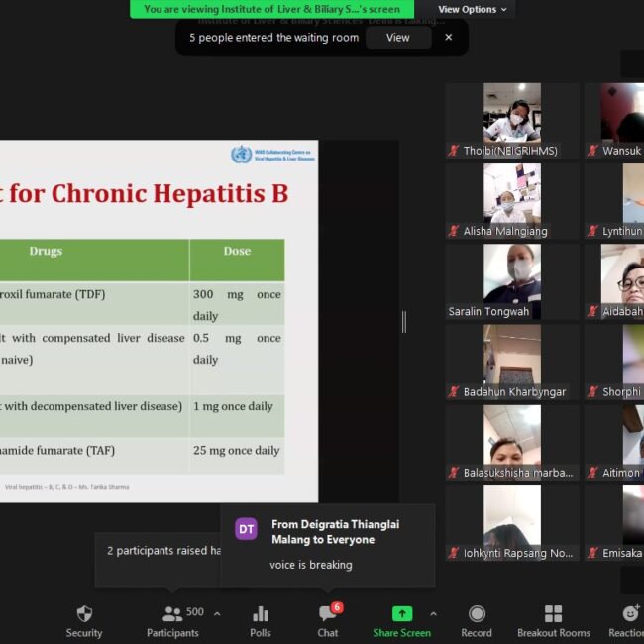Dismiss the waiting room notification
The height and width of the screenshot is (644, 644).
pos(448,38)
